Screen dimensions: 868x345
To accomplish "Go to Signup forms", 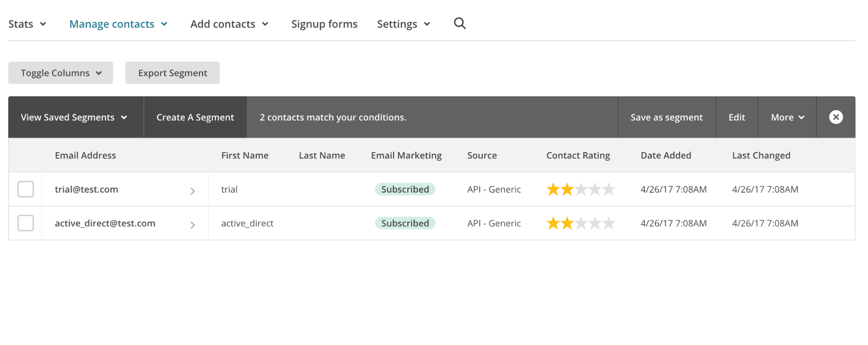I will point(324,24).
